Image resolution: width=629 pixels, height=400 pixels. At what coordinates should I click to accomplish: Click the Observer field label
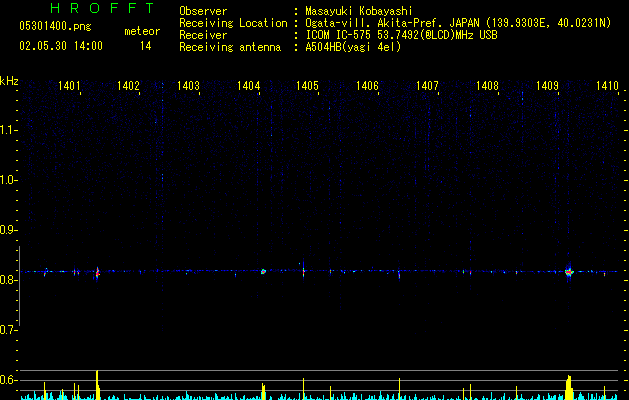(203, 11)
